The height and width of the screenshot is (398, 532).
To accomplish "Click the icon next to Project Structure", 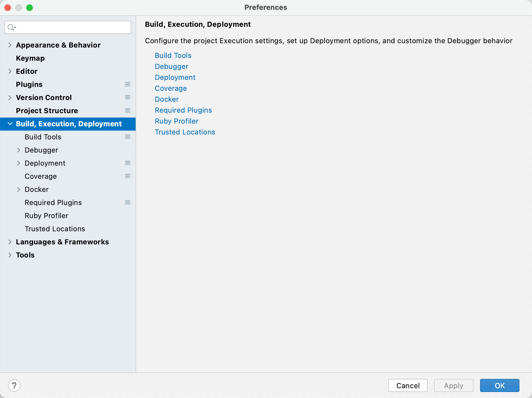I will tap(128, 110).
